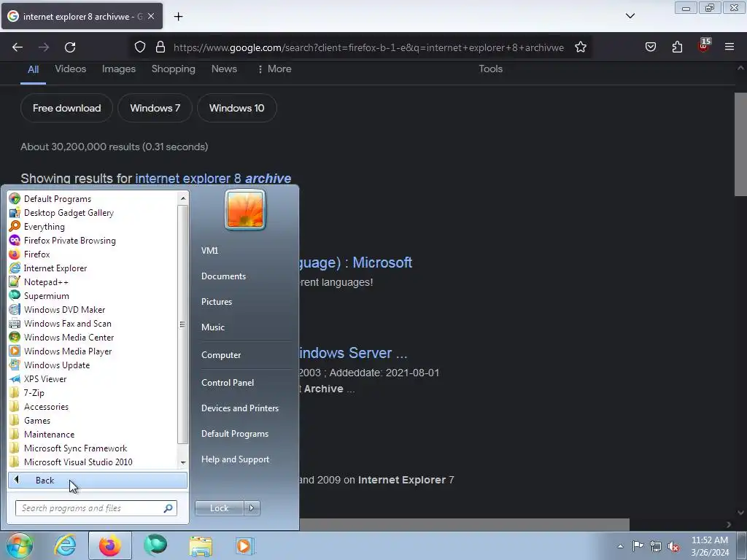This screenshot has height=560, width=747.
Task: Expand the Maintenance folder
Action: click(x=49, y=435)
